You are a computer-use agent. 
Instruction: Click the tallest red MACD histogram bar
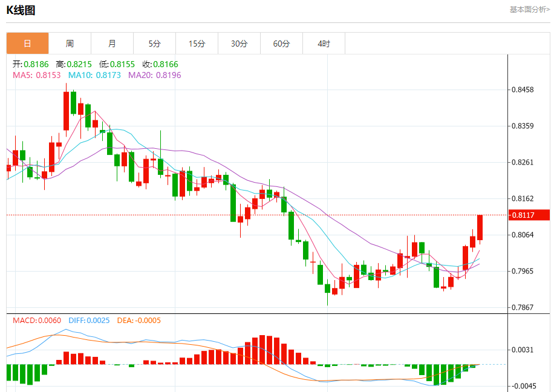[262, 350]
